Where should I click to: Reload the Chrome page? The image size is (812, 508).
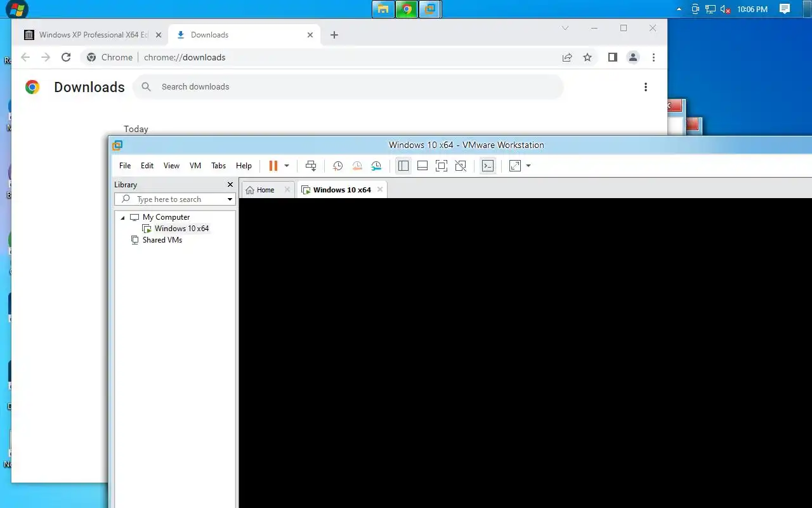click(66, 57)
